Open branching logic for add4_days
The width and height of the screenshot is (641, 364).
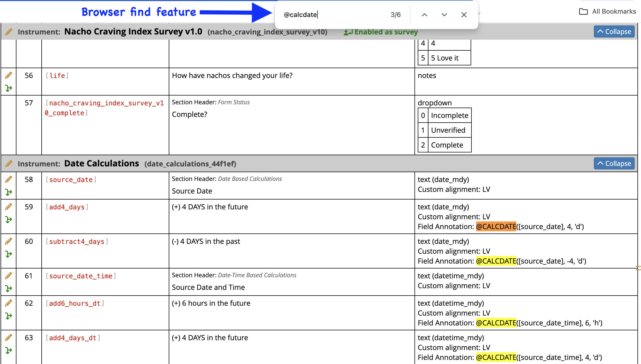(x=8, y=219)
